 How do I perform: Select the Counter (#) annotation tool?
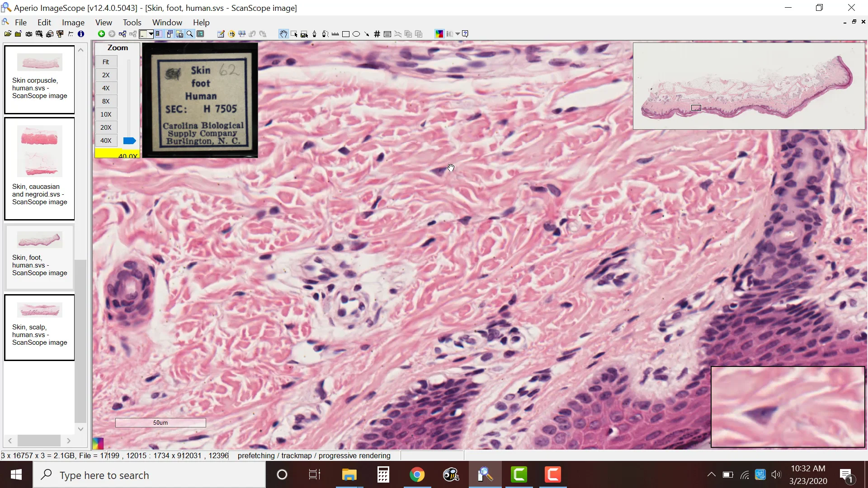coord(377,34)
